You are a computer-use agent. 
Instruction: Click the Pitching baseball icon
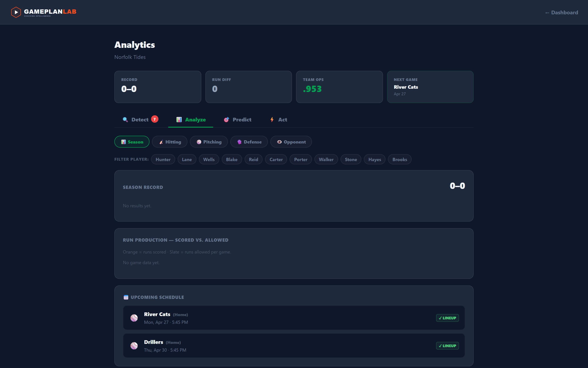[199, 142]
